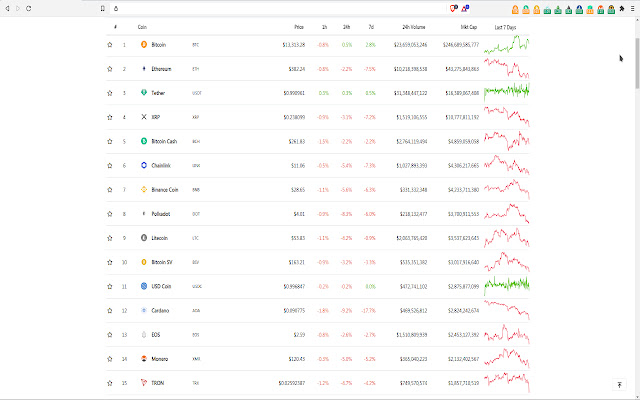
Task: Open Bitcoin's green 7-day sparkline chart
Action: (x=507, y=44)
